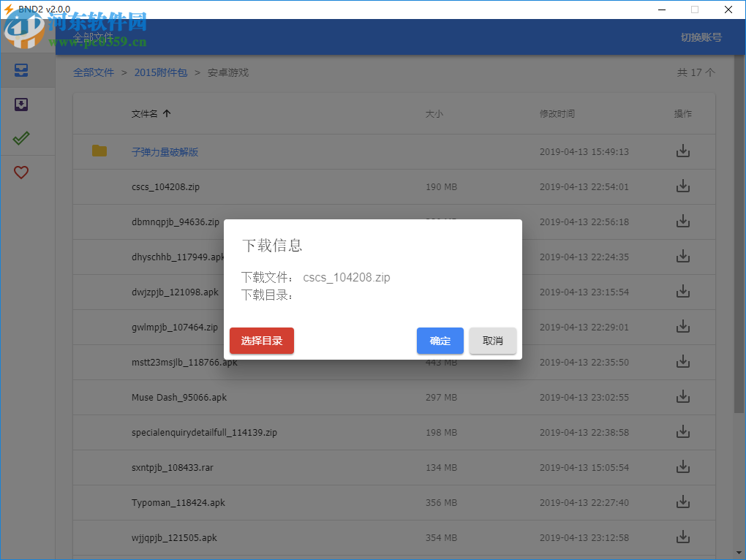Download cscs_104208.zip using its download icon
The width and height of the screenshot is (746, 560).
[x=682, y=186]
